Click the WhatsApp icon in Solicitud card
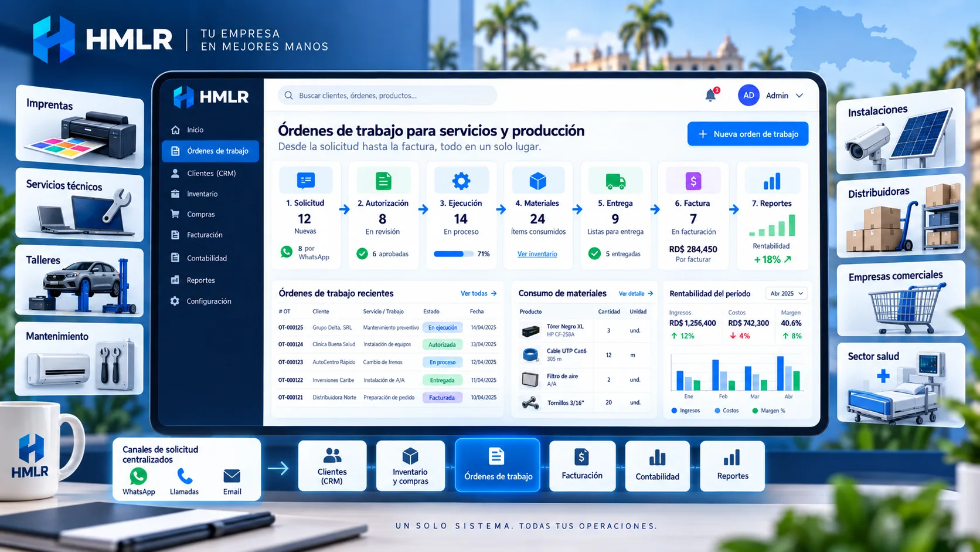980x552 pixels. point(287,252)
